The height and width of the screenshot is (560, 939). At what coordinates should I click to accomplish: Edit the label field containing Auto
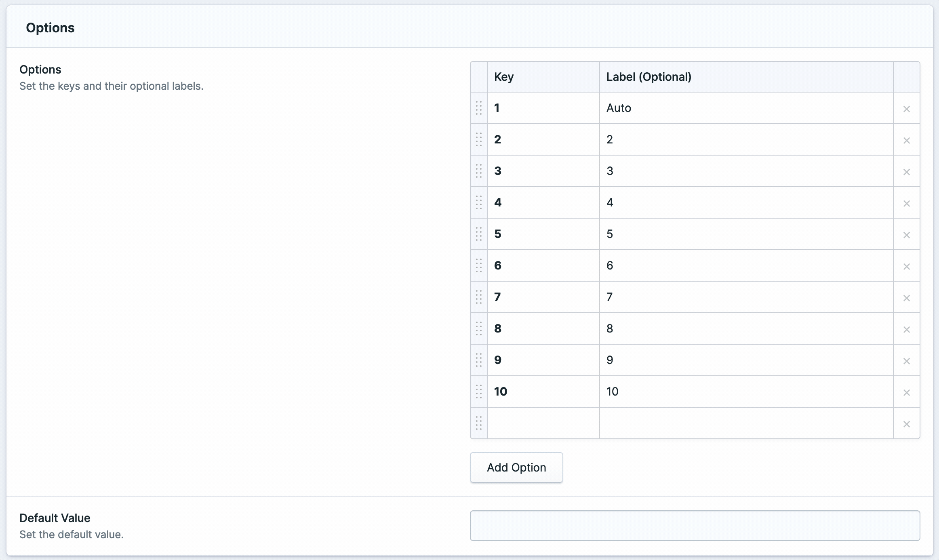pos(746,108)
